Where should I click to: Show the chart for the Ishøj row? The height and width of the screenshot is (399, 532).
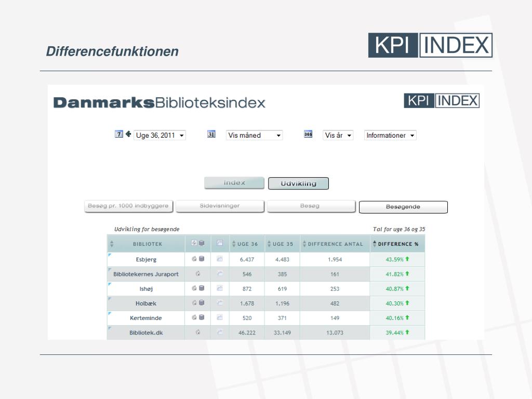[x=220, y=288]
